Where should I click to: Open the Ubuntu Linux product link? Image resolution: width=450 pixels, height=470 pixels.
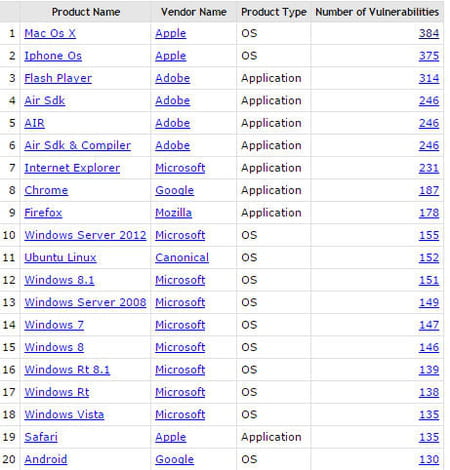click(60, 257)
